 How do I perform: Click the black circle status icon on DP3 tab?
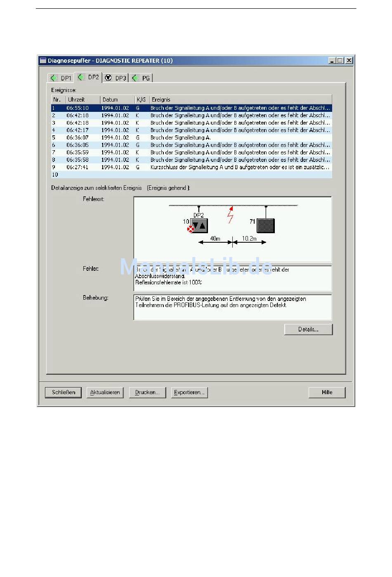[x=108, y=78]
